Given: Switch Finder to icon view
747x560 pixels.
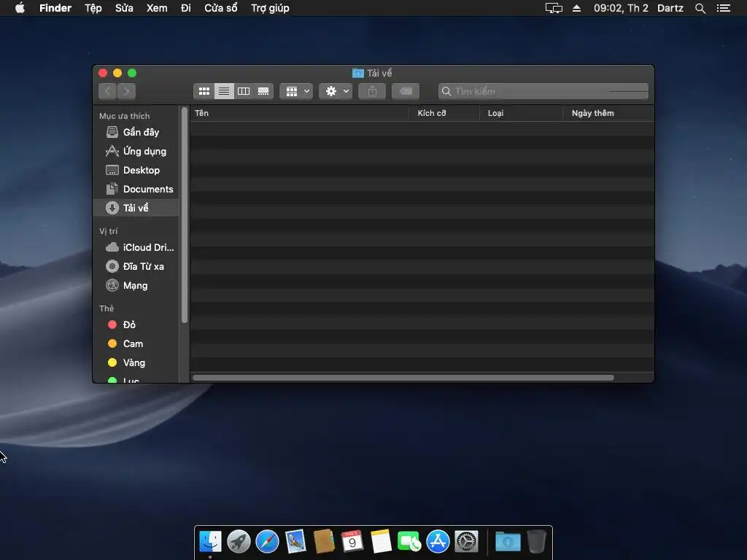Looking at the screenshot, I should click(x=204, y=91).
